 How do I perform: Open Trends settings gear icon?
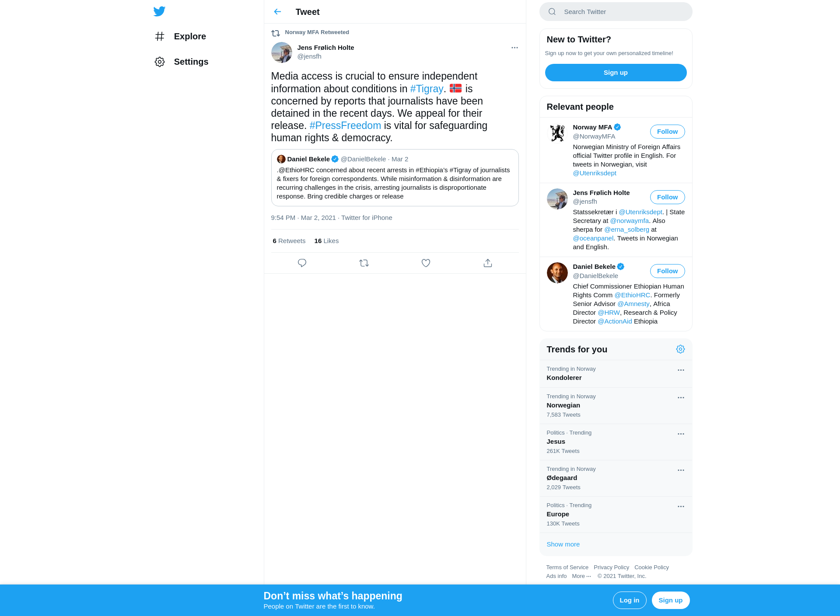680,349
